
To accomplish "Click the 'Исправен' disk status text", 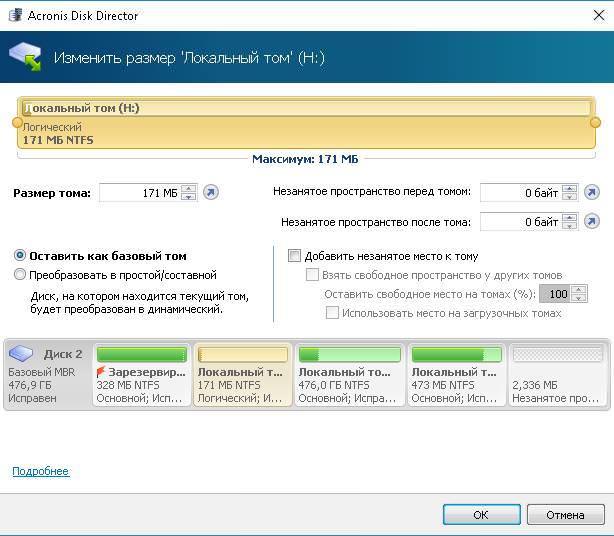I will 32,398.
